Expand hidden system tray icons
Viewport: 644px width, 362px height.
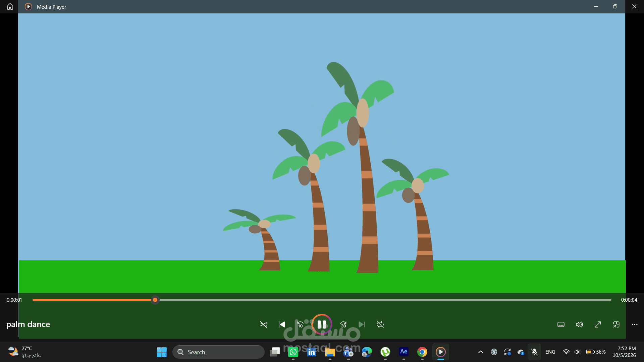click(481, 352)
